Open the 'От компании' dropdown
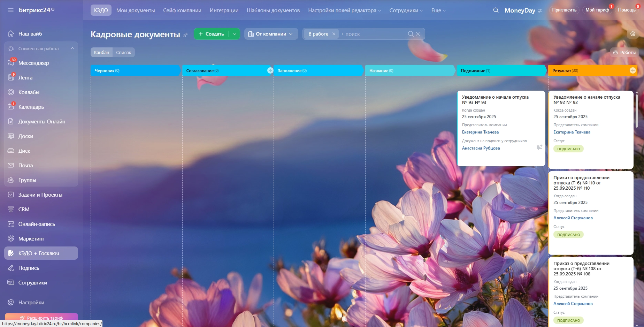This screenshot has height=327, width=644. pos(271,34)
